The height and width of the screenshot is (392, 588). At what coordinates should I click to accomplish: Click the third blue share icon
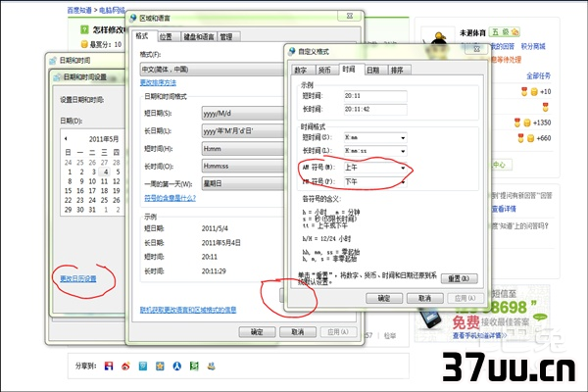[x=143, y=366]
